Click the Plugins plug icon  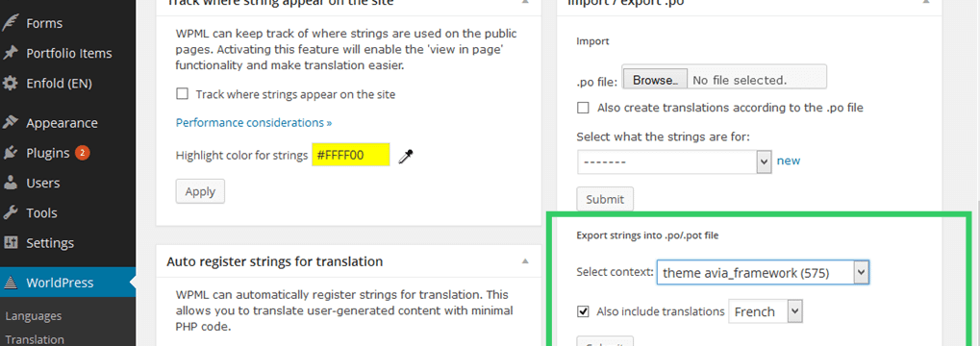pos(10,153)
